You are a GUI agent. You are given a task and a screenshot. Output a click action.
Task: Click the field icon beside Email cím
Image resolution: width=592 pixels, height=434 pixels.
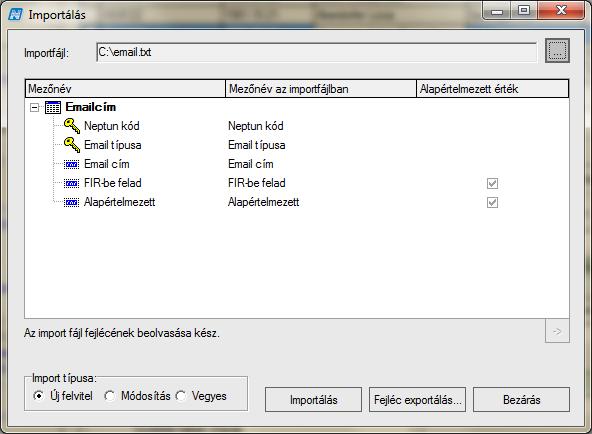pyautogui.click(x=71, y=165)
